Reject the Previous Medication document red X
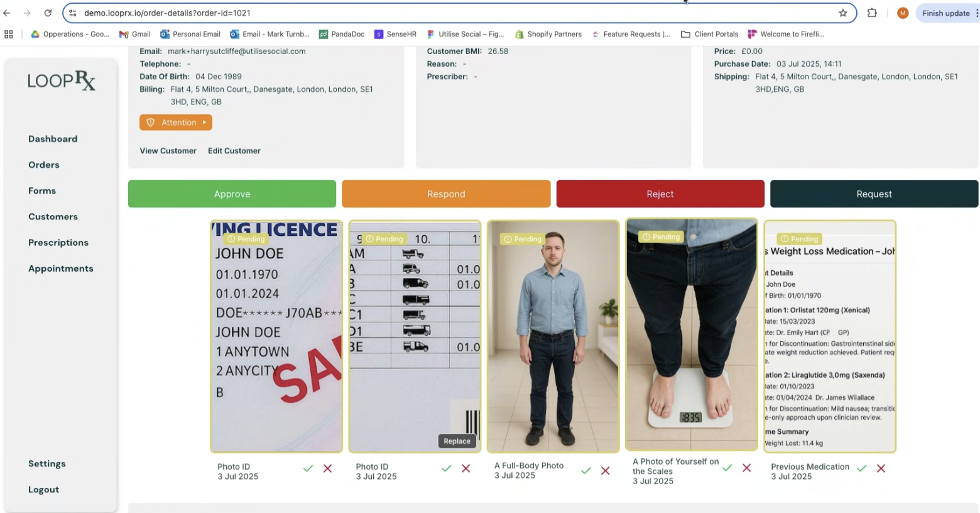 [x=881, y=468]
